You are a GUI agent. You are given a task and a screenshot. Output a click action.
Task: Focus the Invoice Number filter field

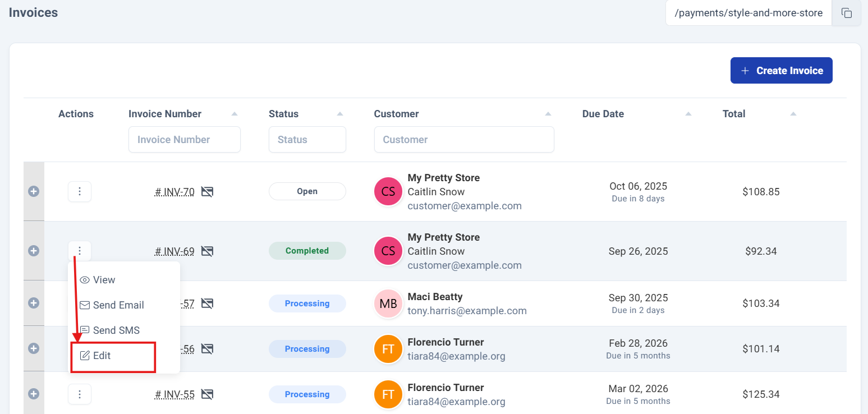coord(185,140)
